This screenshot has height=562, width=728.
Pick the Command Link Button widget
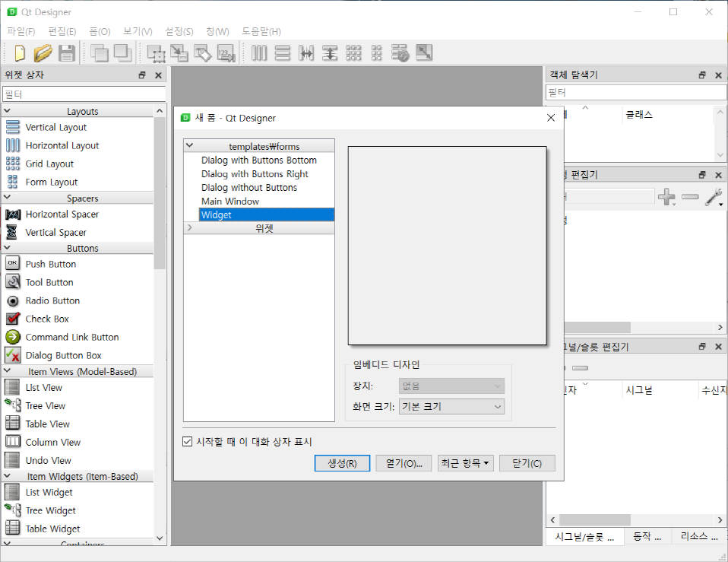coord(72,337)
